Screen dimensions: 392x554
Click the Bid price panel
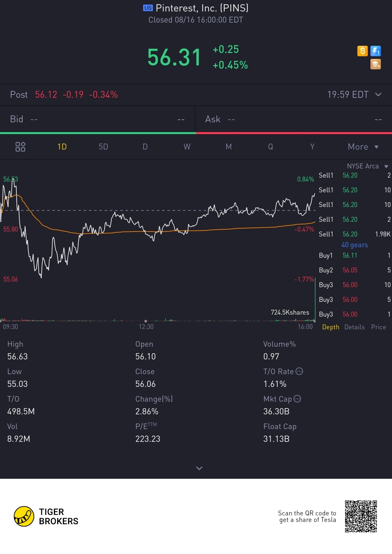(x=97, y=119)
